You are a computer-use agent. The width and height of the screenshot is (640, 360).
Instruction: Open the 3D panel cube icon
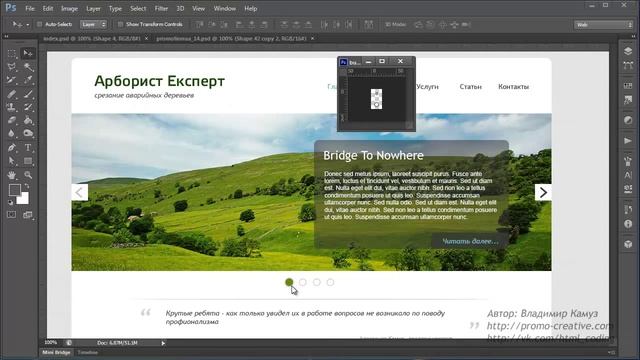tap(628, 244)
